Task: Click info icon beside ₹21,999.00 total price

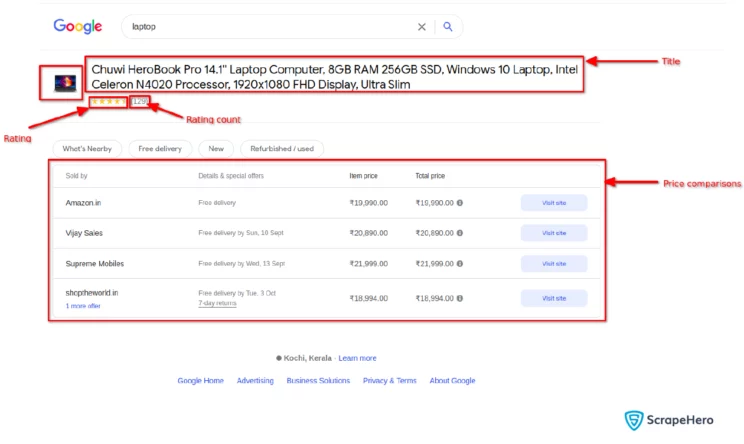Action: 460,264
